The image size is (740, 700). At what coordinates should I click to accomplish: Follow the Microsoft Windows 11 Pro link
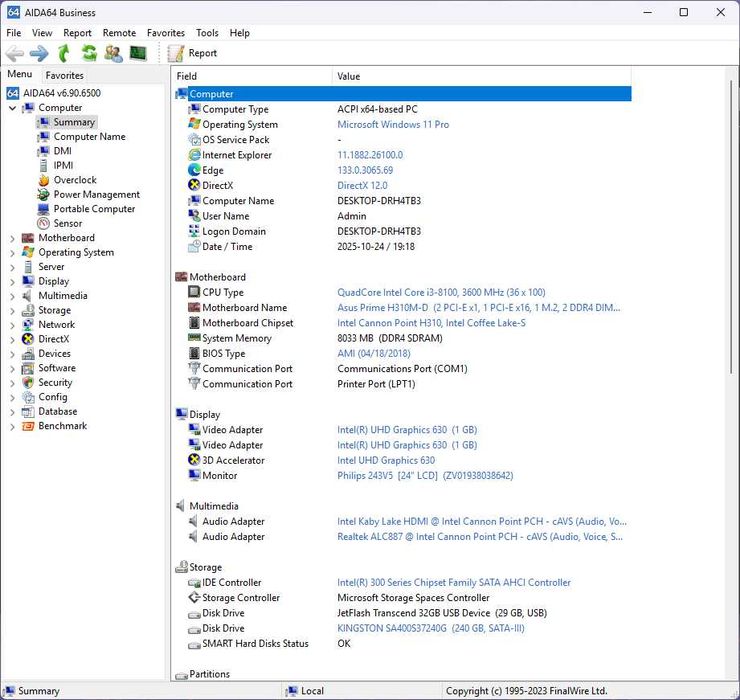[x=393, y=125]
